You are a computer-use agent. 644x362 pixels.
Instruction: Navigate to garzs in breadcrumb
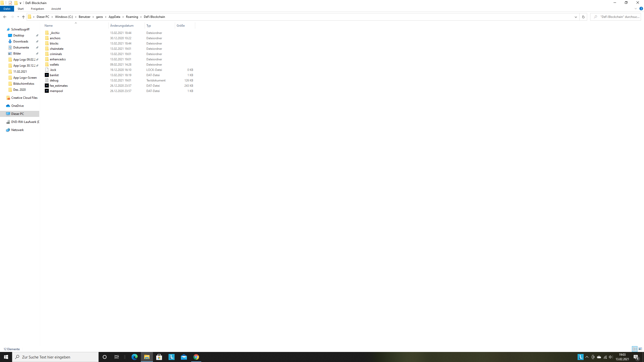click(x=99, y=17)
